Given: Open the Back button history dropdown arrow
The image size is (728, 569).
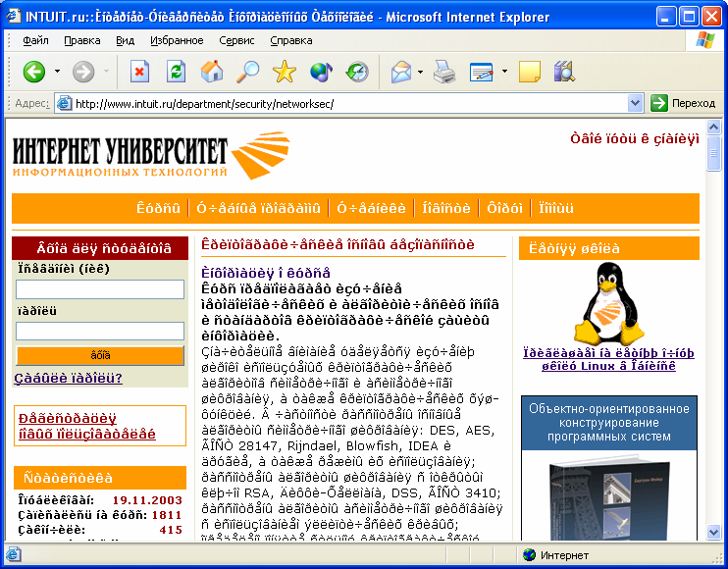Looking at the screenshot, I should tap(57, 72).
